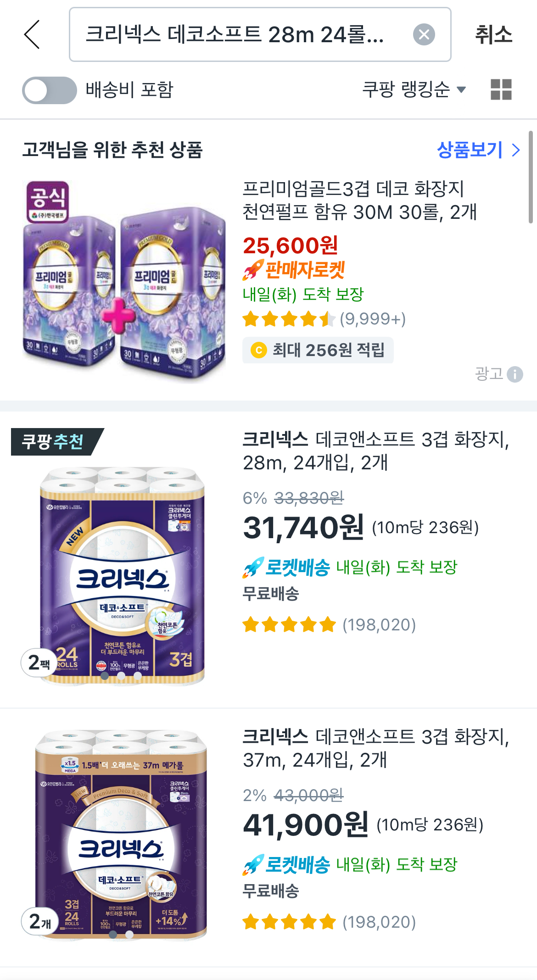Tap the 최대 256원 적립 cash badge
537x980 pixels.
pos(318,350)
